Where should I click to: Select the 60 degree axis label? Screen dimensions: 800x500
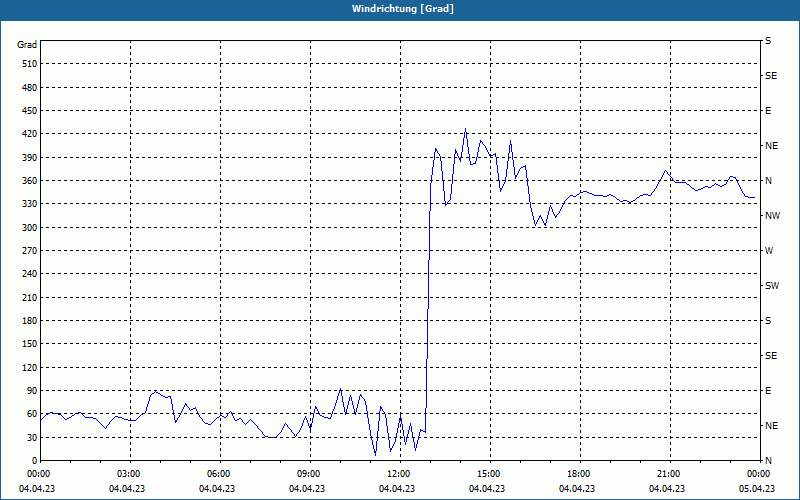(32, 414)
